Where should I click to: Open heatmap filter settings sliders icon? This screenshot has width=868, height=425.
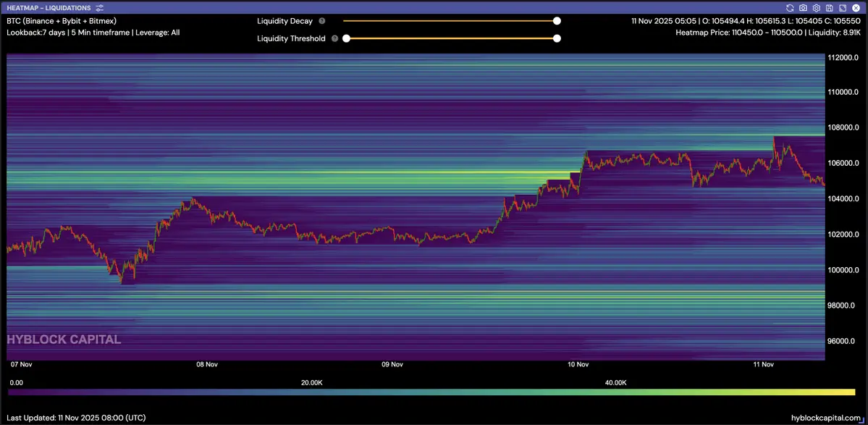[x=100, y=8]
